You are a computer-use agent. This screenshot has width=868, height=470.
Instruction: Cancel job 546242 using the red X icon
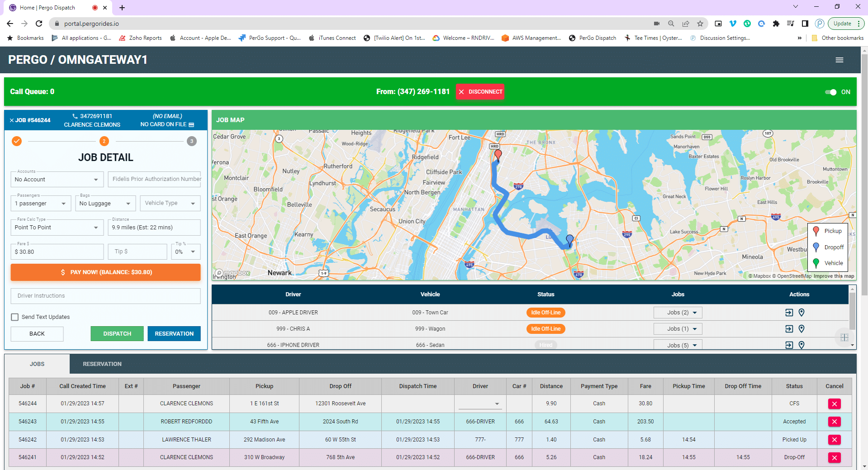pos(834,439)
